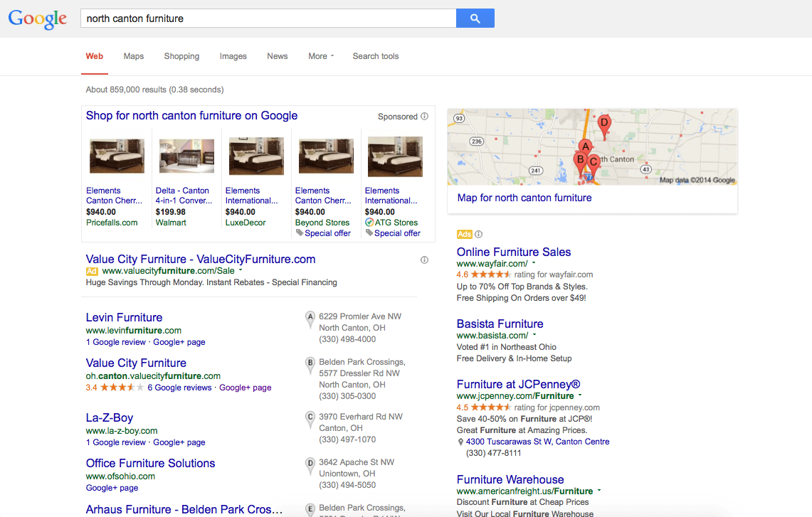This screenshot has height=517, width=812.
Task: Open Shop for north canton furniture on Google
Action: 191,115
